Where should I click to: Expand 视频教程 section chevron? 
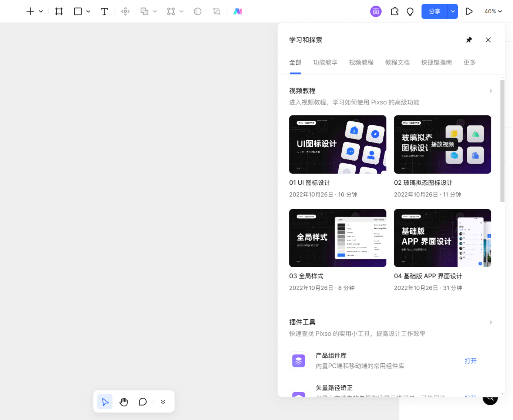coord(490,91)
